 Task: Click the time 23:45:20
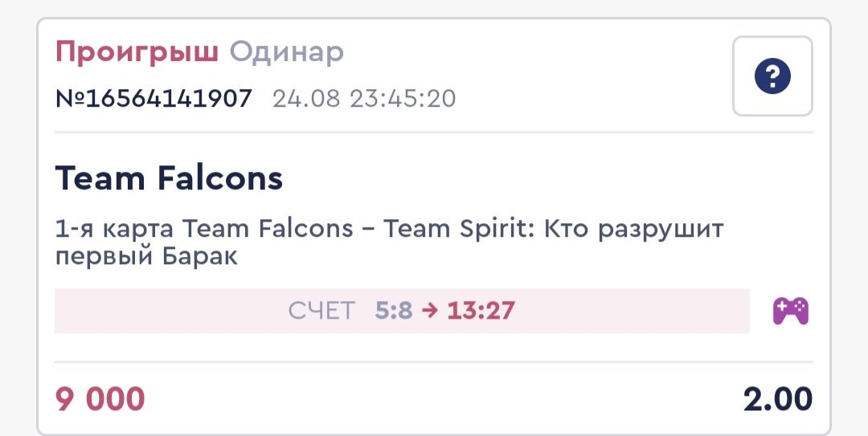pyautogui.click(x=406, y=99)
